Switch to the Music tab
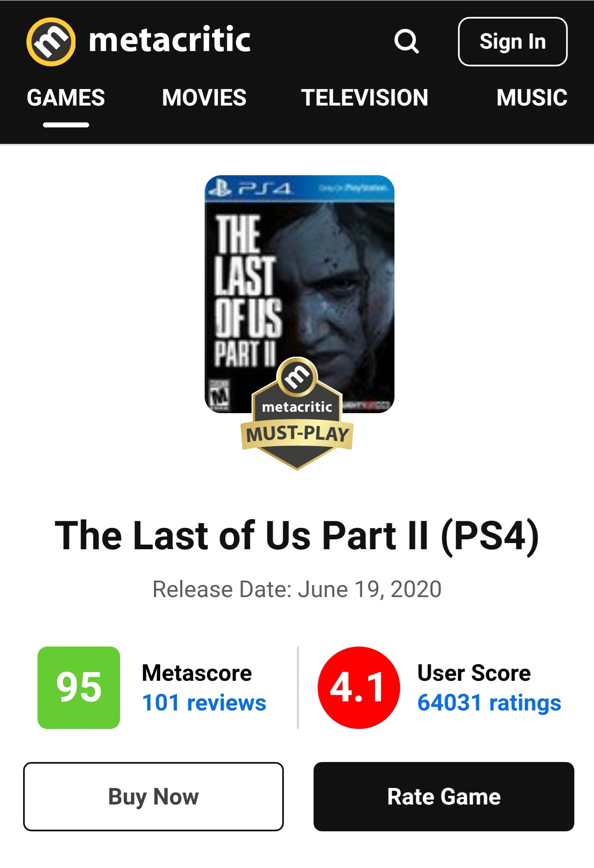This screenshot has height=868, width=594. [x=532, y=98]
